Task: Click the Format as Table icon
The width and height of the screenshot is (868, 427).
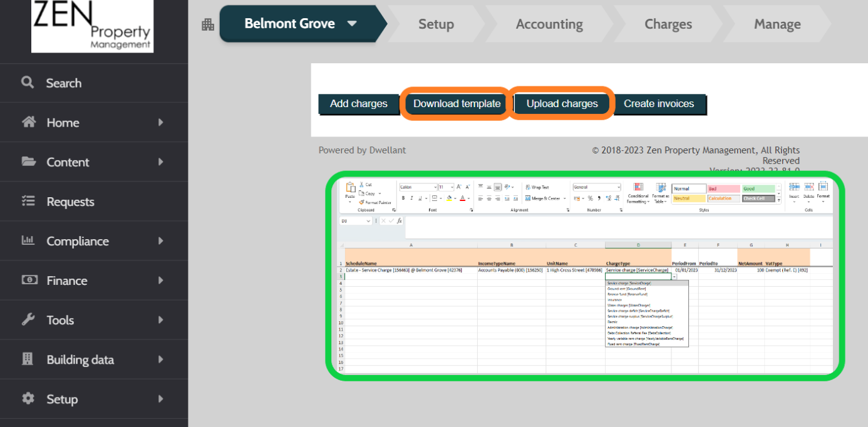Action: pyautogui.click(x=661, y=189)
